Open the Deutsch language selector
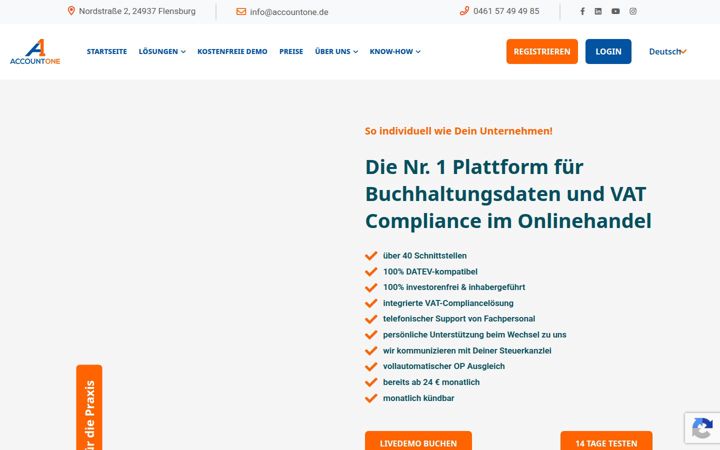The image size is (720, 450). point(668,51)
